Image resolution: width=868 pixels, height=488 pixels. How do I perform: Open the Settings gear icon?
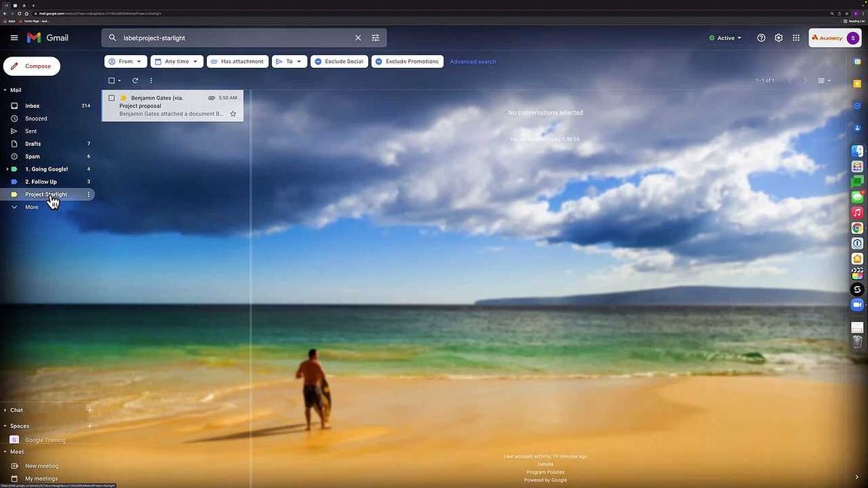click(778, 38)
